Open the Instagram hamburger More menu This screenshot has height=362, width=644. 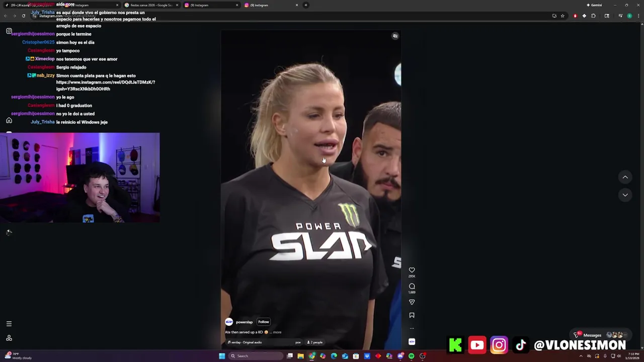tap(9, 324)
